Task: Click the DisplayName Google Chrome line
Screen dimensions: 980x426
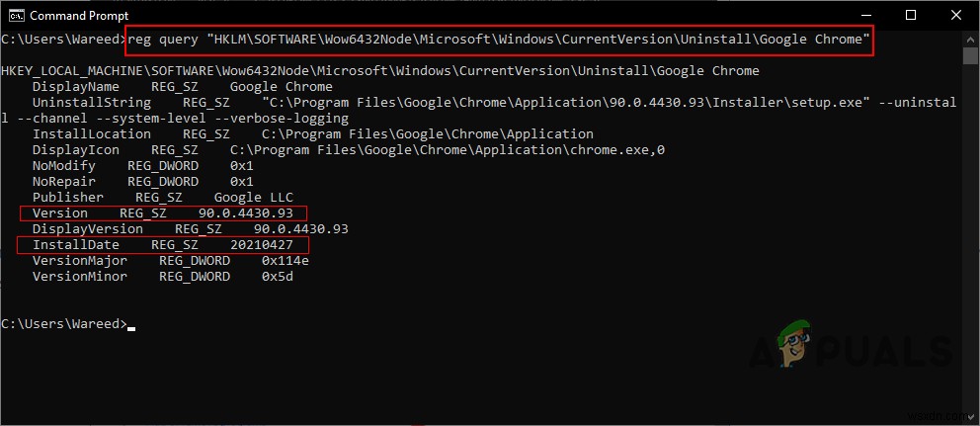Action: click(183, 87)
